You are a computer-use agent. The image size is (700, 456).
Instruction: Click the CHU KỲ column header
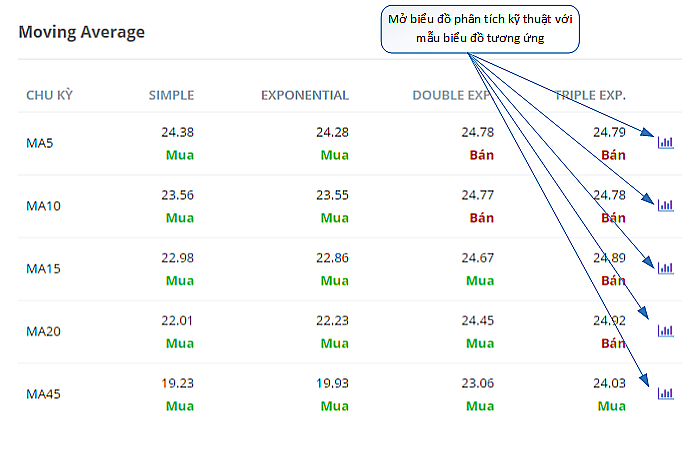[49, 95]
